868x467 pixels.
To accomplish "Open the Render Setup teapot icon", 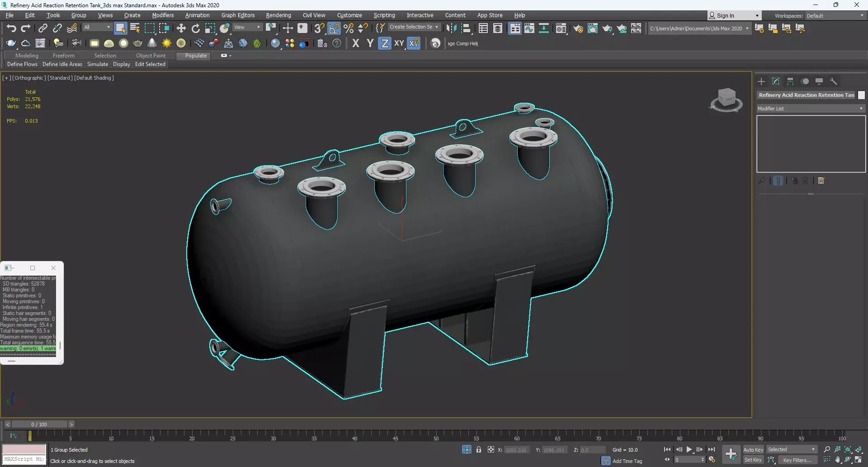I will [578, 29].
